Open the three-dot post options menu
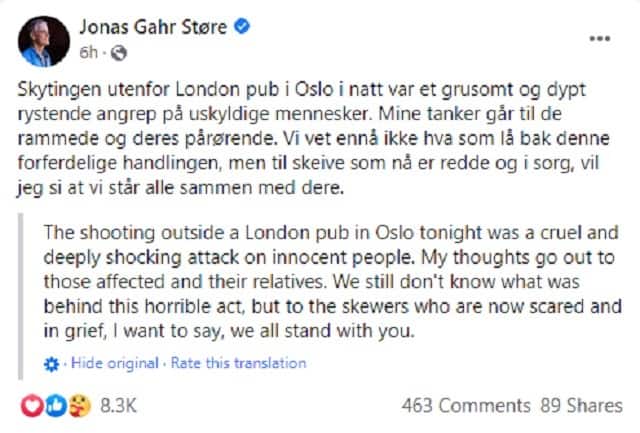640x433 pixels. tap(599, 39)
